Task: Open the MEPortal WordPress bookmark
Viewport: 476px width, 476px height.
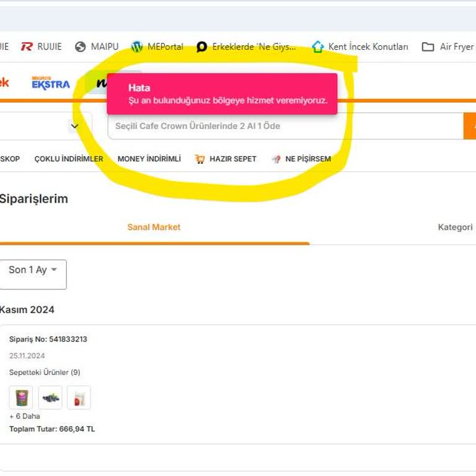Action: coord(157,46)
